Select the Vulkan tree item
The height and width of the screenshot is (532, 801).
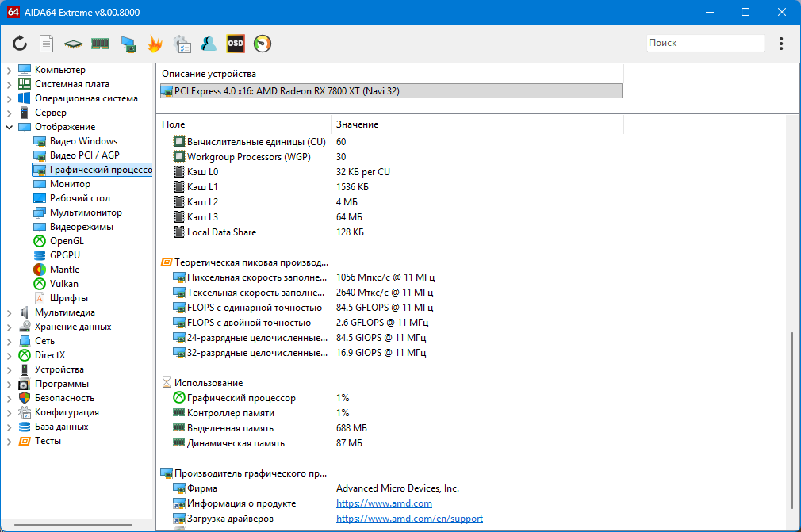coord(63,284)
